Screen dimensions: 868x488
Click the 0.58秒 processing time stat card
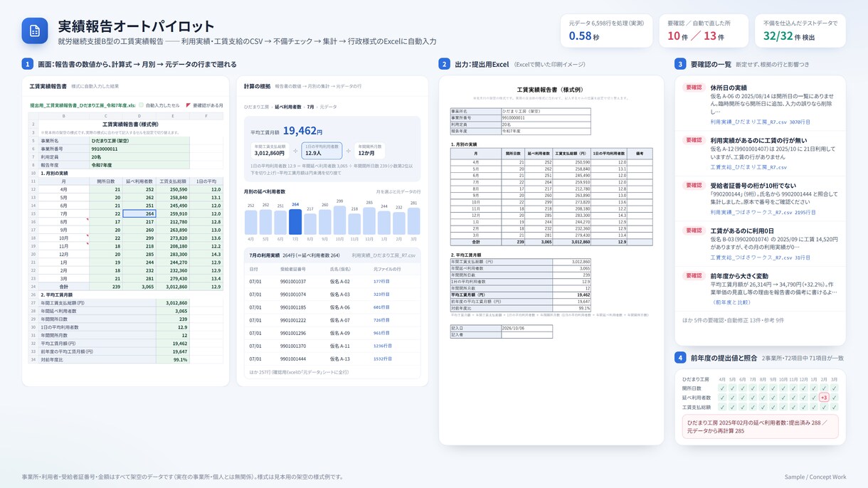click(606, 31)
